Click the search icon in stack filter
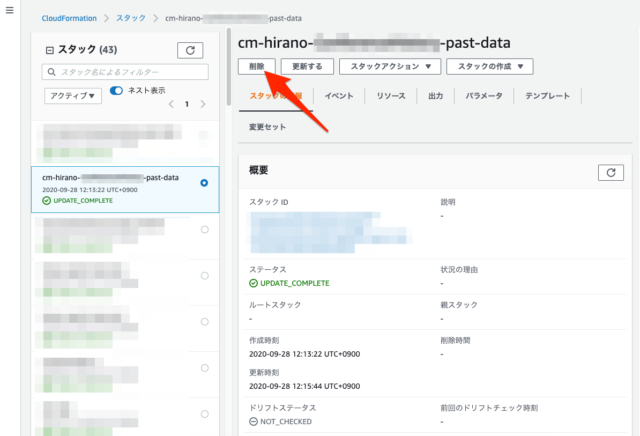Viewport: 640px width, 436px height. (x=52, y=73)
